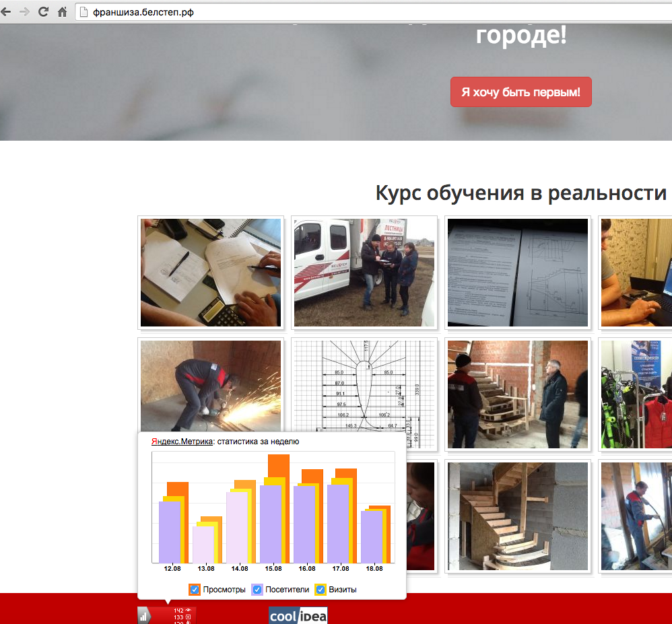Open the Cool Idea logo
Image resolution: width=672 pixels, height=624 pixels.
point(298,615)
